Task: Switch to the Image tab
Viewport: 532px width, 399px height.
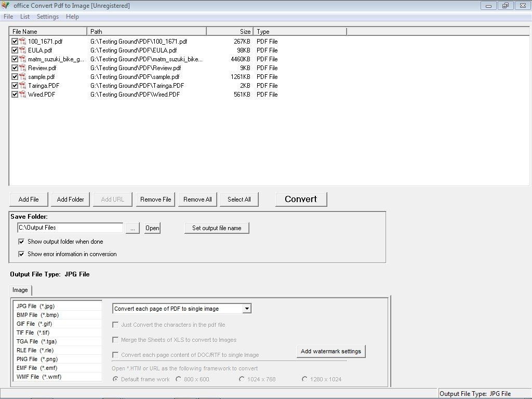Action: click(x=20, y=290)
